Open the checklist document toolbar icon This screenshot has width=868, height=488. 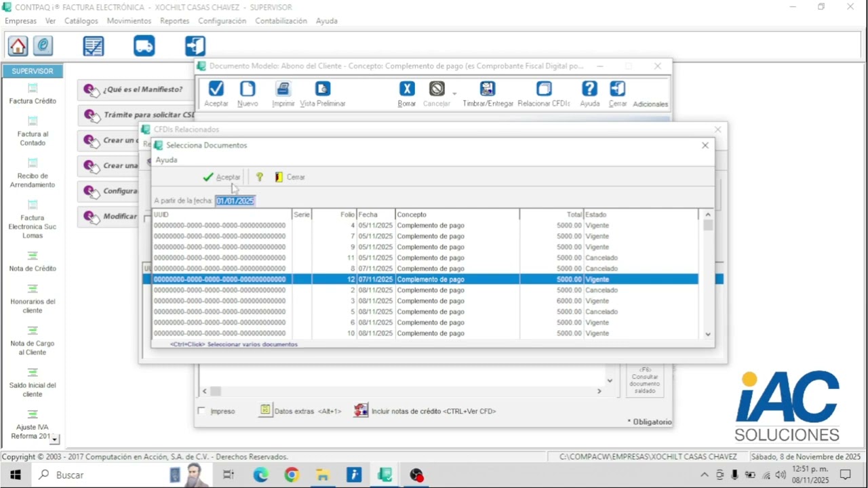94,46
